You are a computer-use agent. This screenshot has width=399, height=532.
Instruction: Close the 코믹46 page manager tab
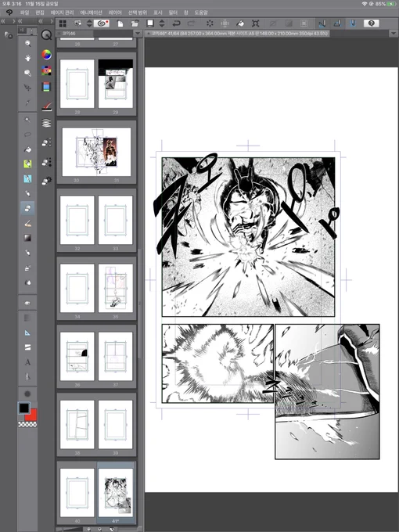coord(59,34)
